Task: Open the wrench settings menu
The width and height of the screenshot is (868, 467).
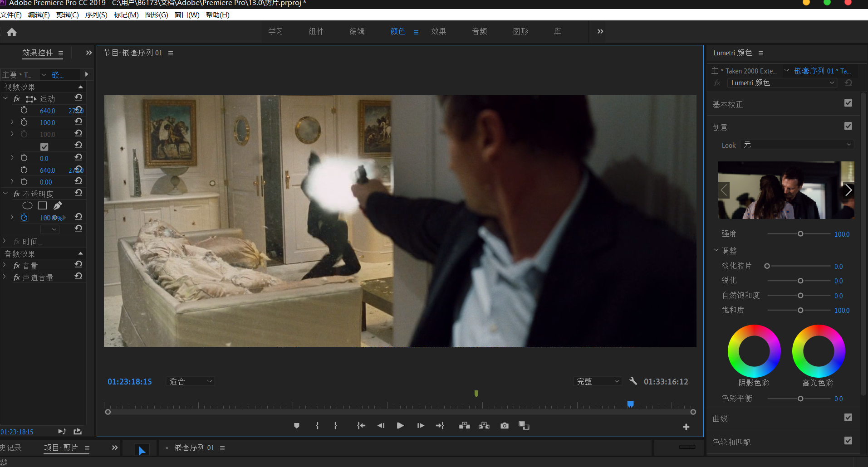Action: 633,381
